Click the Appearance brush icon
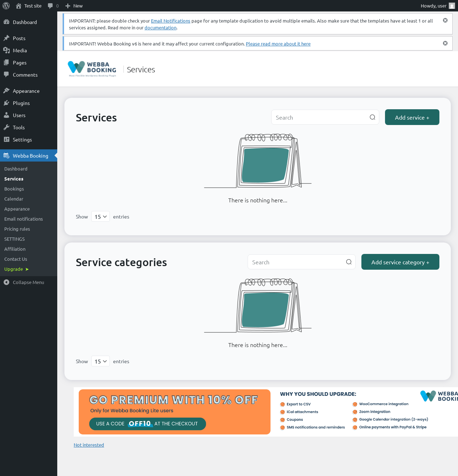Screen dimensions: 458x476 (6, 91)
